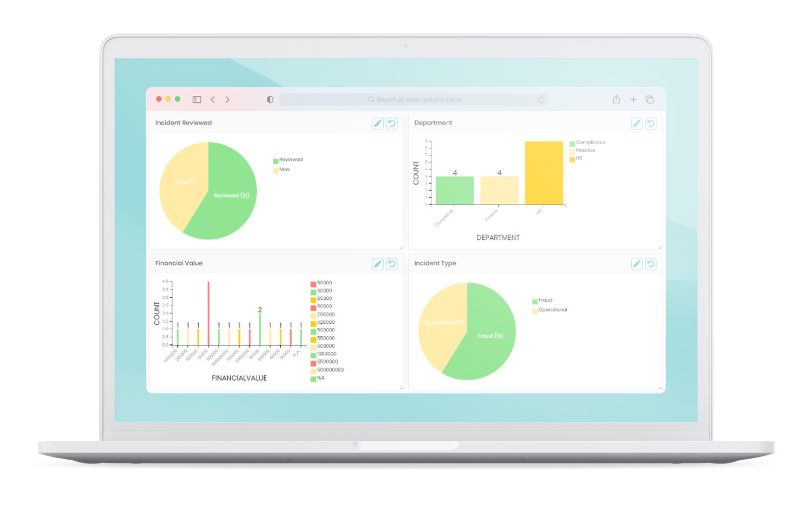Click the DEPARTMENT axis label
The width and height of the screenshot is (812, 517).
[x=498, y=238]
